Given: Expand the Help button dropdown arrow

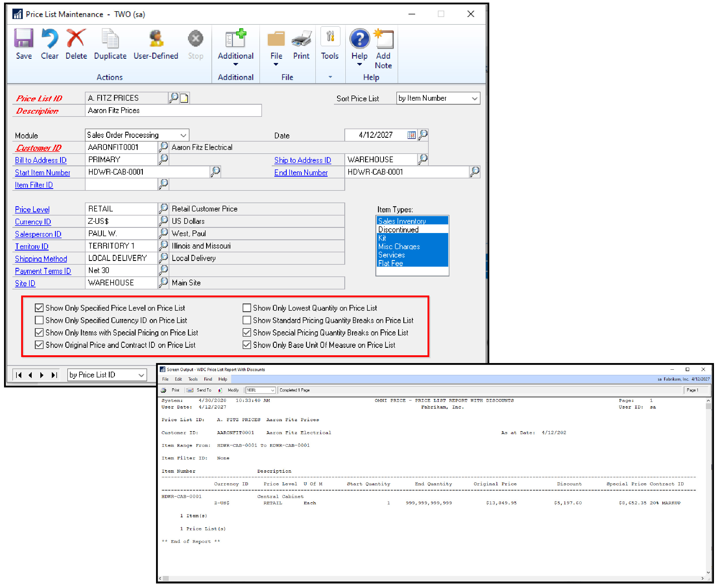Looking at the screenshot, I should coord(359,64).
